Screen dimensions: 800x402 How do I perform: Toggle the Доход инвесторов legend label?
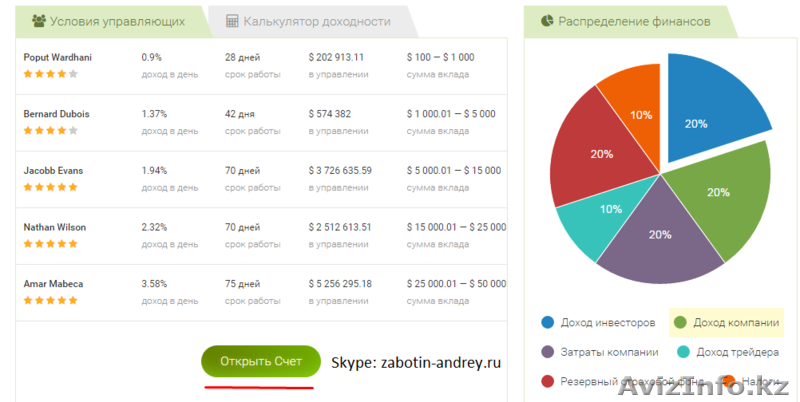[x=608, y=323]
